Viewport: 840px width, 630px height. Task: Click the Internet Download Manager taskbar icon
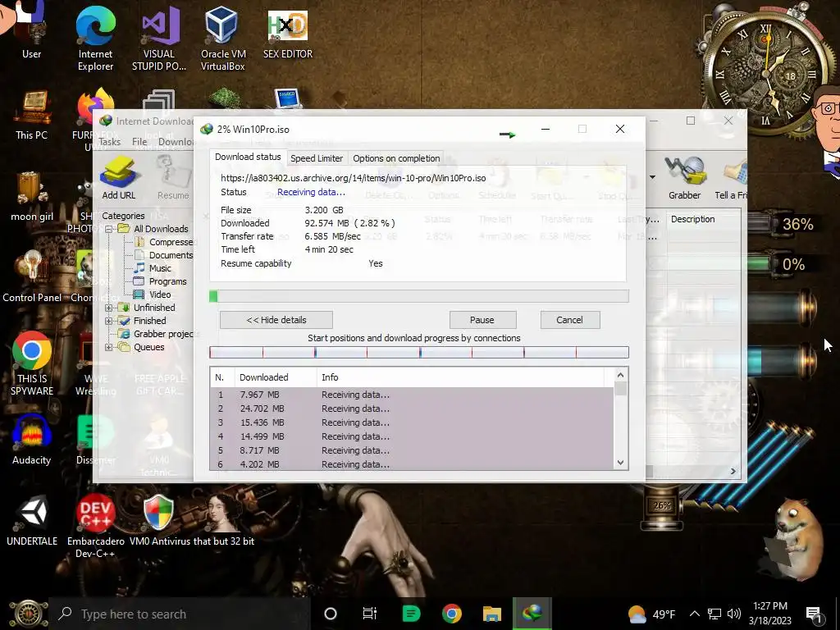(532, 614)
